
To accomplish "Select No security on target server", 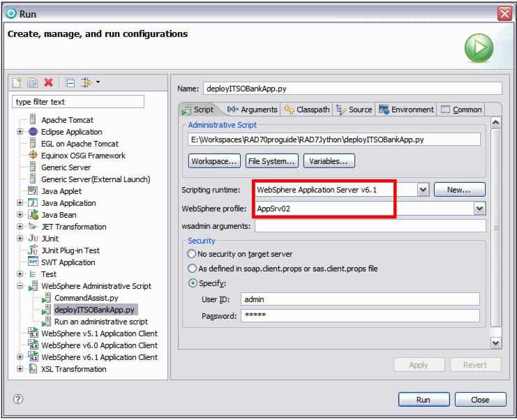I will [192, 254].
